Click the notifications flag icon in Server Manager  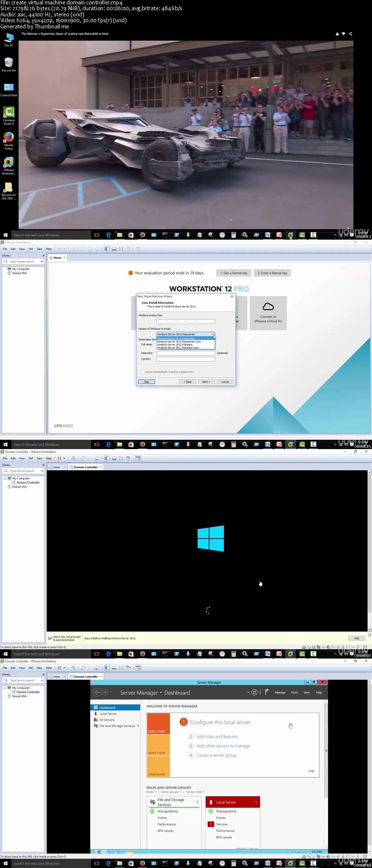[x=267, y=692]
